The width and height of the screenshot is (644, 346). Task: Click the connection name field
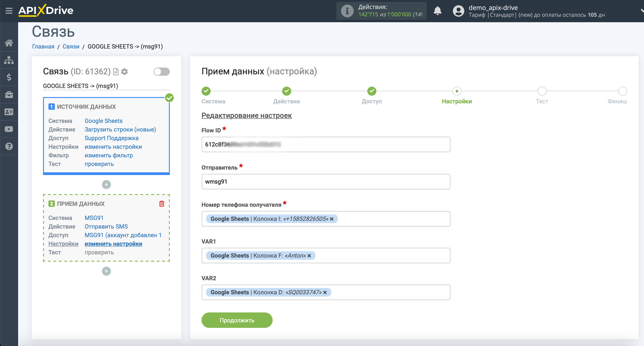[106, 86]
